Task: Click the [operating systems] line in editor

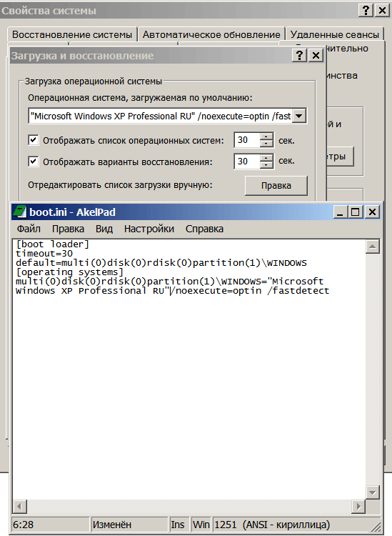Action: click(x=69, y=272)
